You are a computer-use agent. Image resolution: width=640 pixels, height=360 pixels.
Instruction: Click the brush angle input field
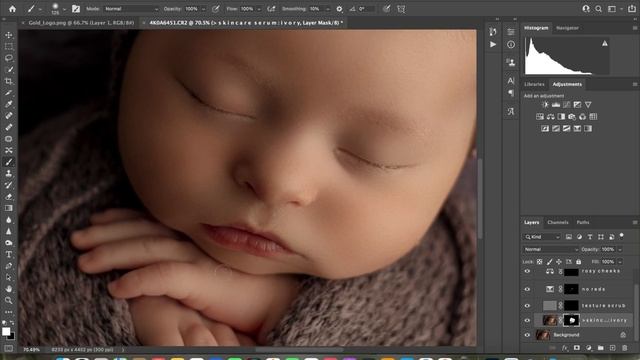[x=365, y=9]
